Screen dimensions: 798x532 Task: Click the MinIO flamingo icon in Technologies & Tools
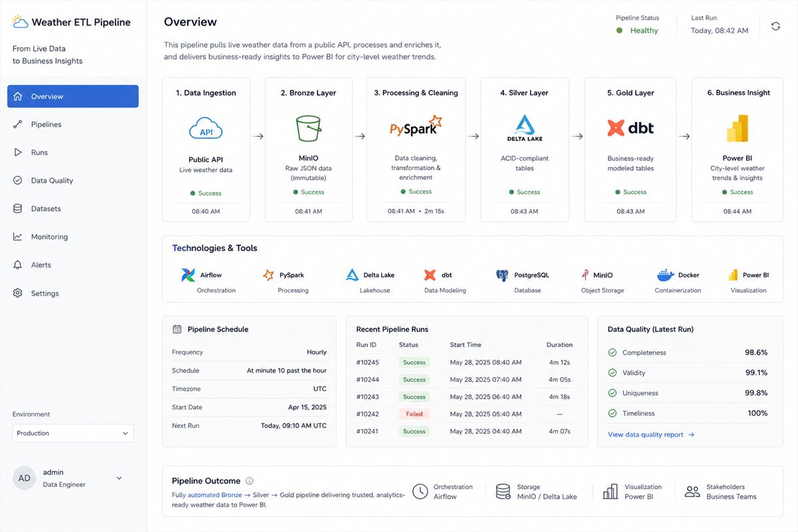click(x=585, y=275)
